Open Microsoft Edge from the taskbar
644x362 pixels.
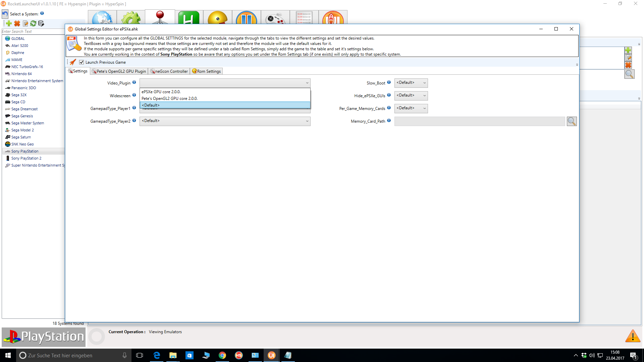(x=157, y=355)
